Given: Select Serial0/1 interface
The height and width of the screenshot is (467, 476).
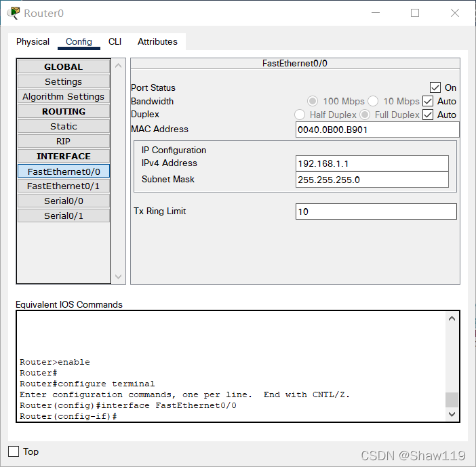Looking at the screenshot, I should [64, 216].
